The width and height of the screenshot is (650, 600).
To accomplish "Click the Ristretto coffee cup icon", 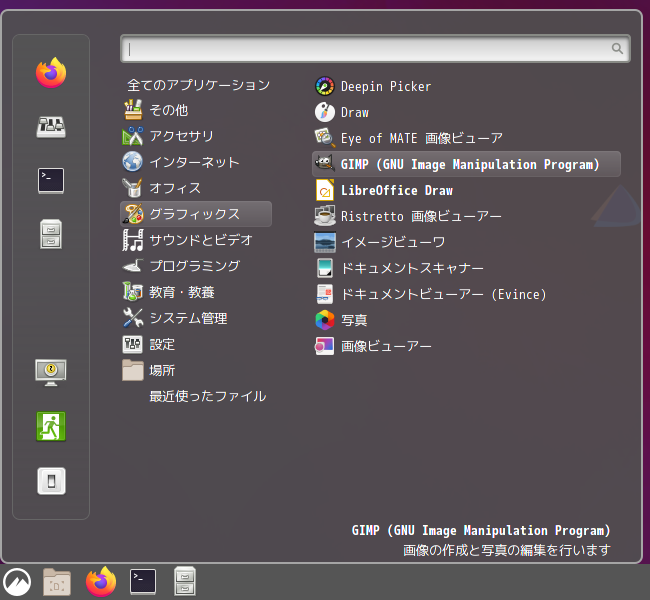I will 325,216.
